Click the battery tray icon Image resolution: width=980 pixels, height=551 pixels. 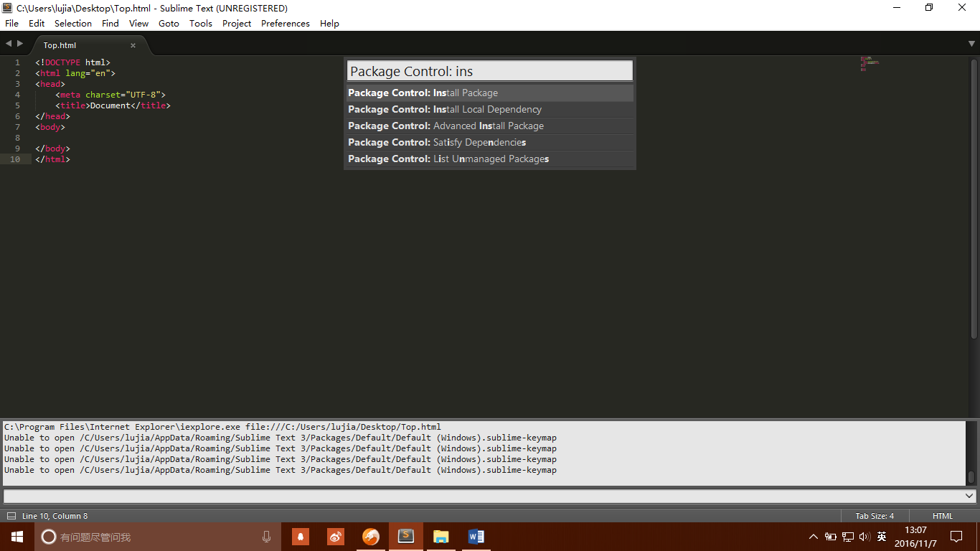click(830, 537)
